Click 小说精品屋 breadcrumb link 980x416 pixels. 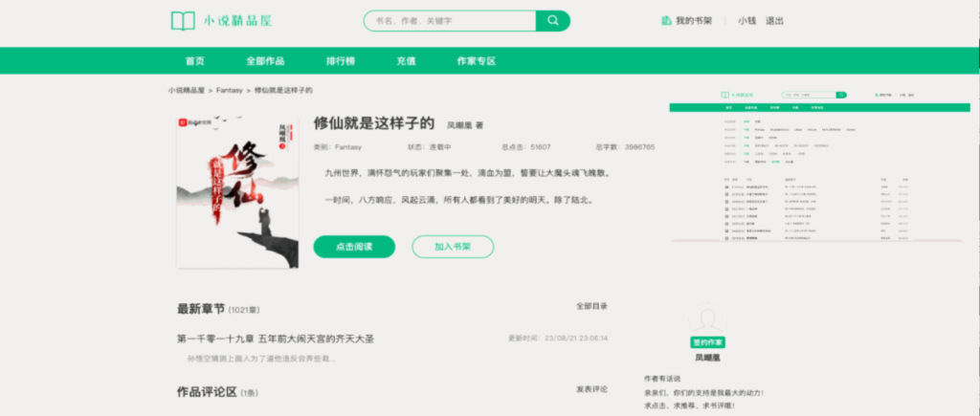(187, 91)
